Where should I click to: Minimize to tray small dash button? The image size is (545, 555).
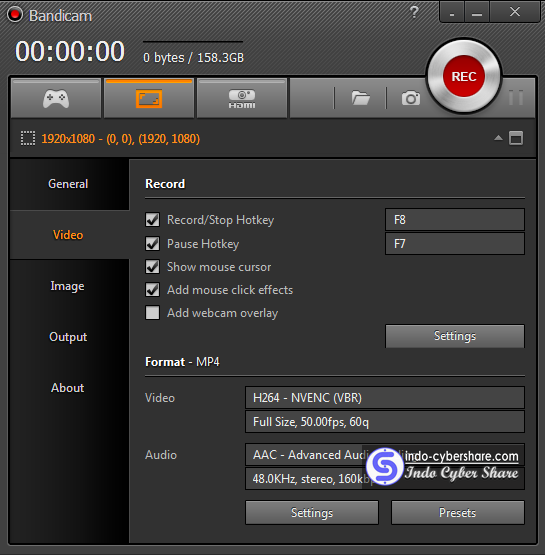click(x=452, y=12)
